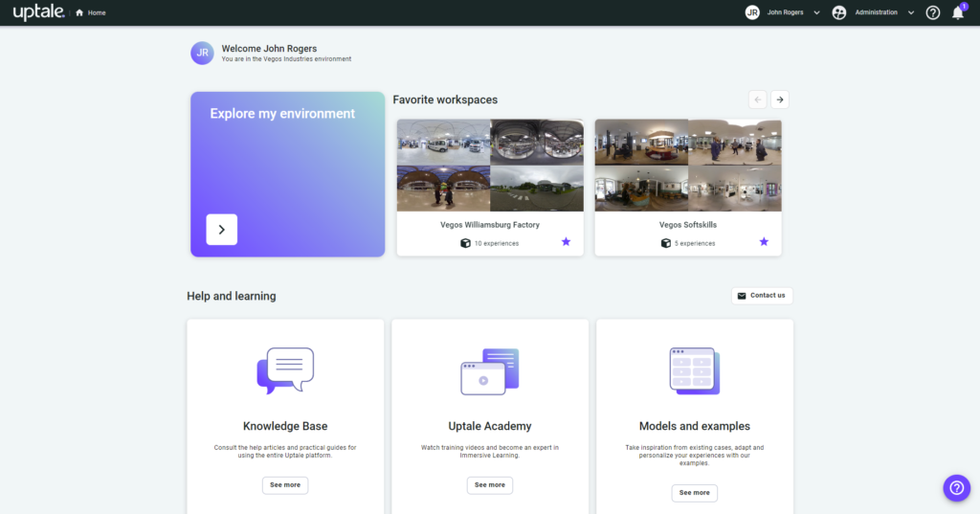Click the Uptale logo

click(38, 12)
